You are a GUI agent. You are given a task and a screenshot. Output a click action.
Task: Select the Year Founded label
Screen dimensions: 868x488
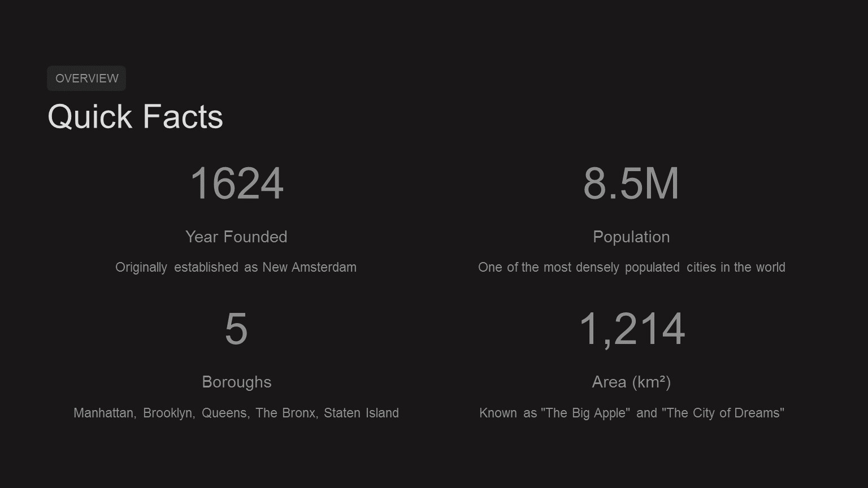coord(236,237)
